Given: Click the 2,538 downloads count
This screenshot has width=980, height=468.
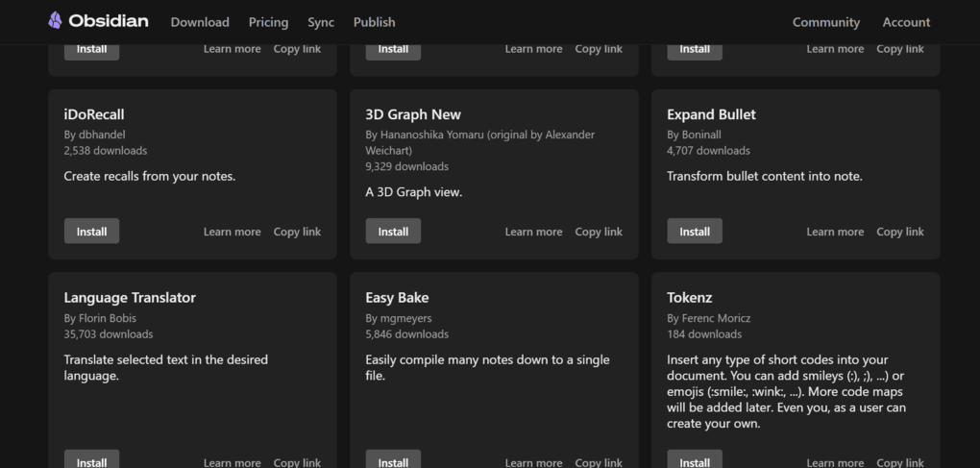Looking at the screenshot, I should (106, 151).
